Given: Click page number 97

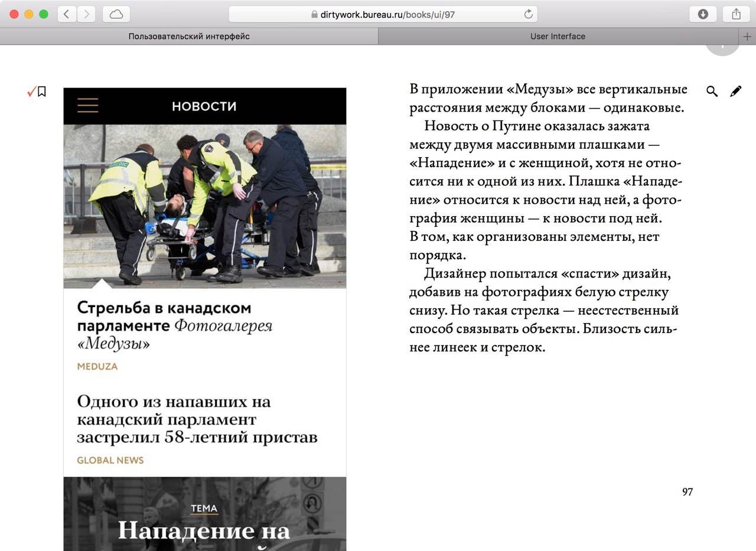Looking at the screenshot, I should pyautogui.click(x=687, y=491).
